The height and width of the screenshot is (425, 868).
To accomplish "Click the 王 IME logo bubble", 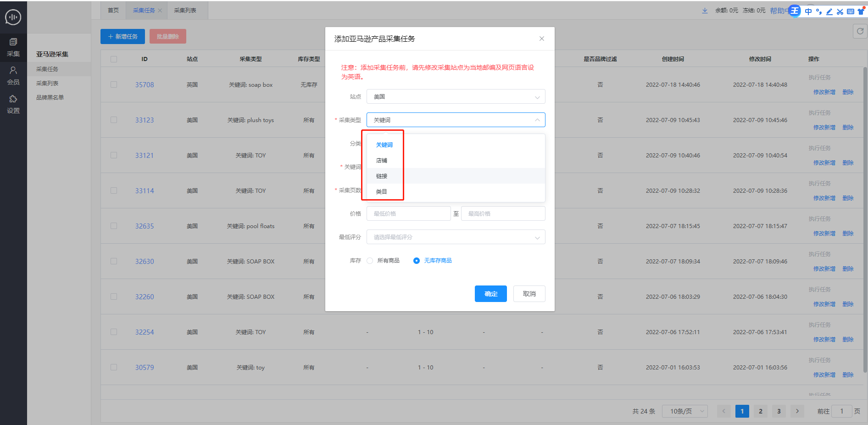I will tap(795, 11).
